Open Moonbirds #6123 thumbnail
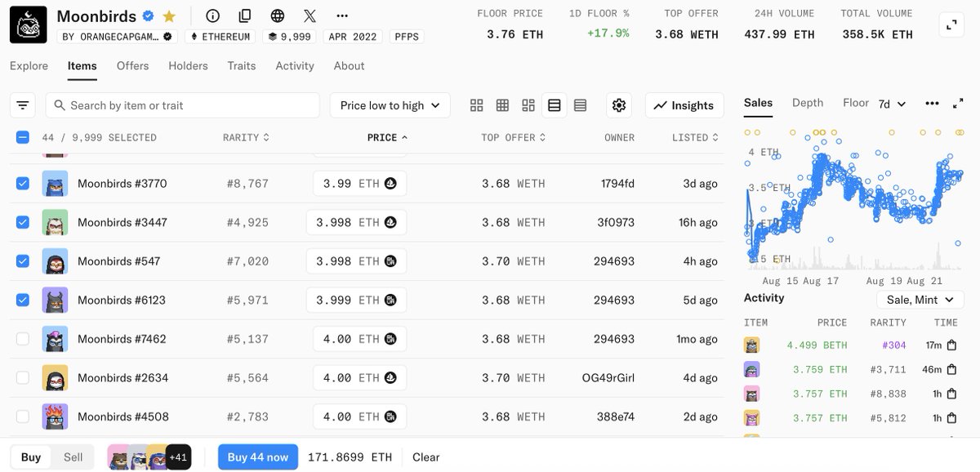 pyautogui.click(x=55, y=300)
